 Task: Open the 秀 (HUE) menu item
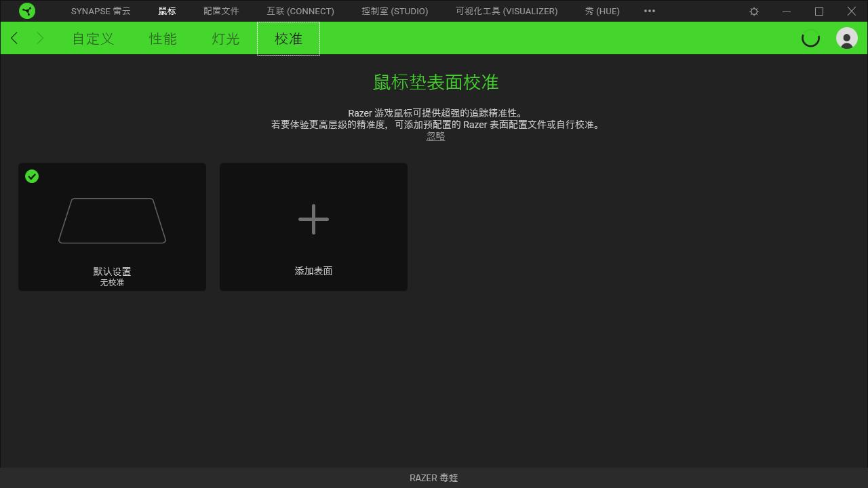tap(601, 11)
